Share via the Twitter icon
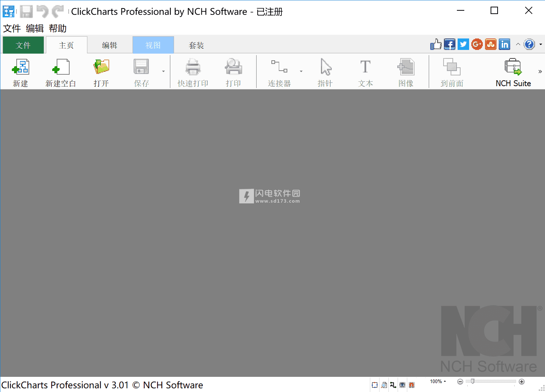Viewport: 545px width, 392px height. pos(463,45)
